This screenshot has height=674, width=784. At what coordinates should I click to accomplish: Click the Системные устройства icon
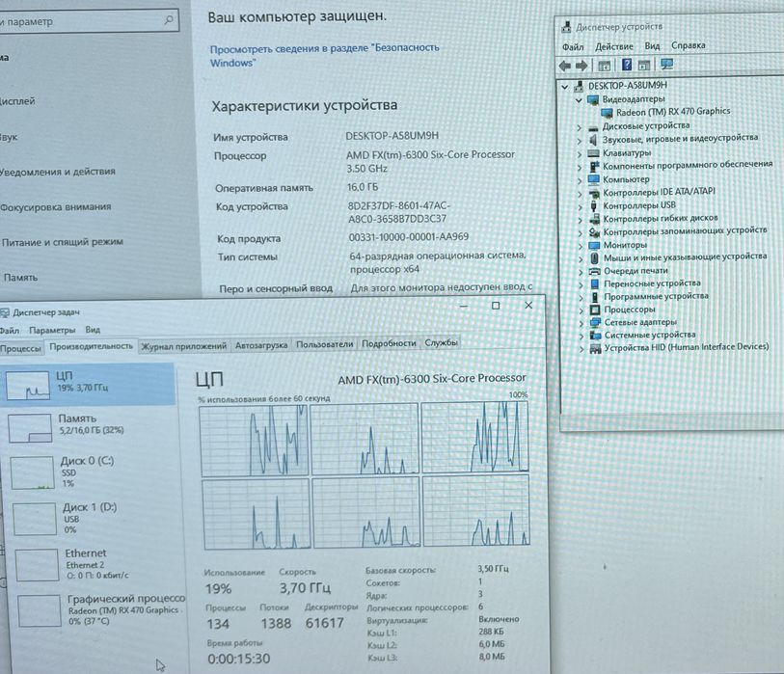click(x=595, y=336)
